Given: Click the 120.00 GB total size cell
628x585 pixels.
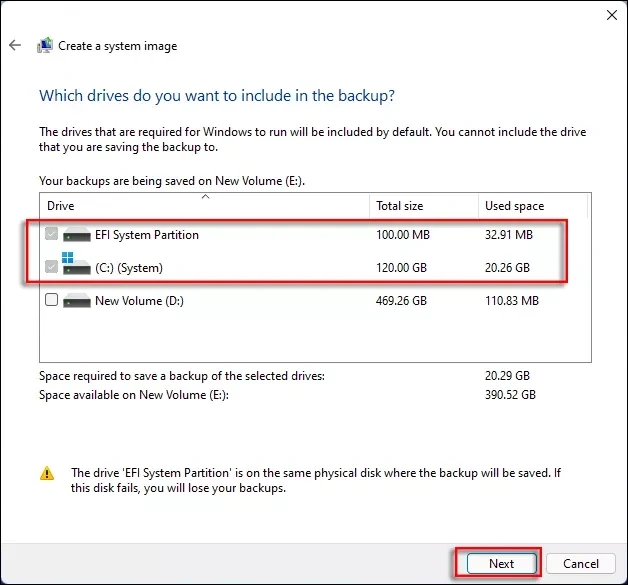Looking at the screenshot, I should pyautogui.click(x=402, y=268).
